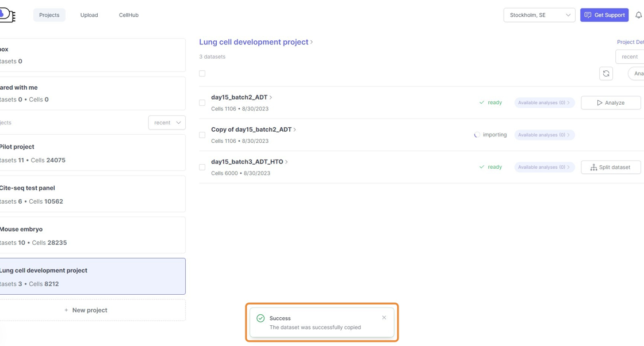Toggle the select-all datasets checkbox
The height and width of the screenshot is (346, 644).
click(x=202, y=74)
